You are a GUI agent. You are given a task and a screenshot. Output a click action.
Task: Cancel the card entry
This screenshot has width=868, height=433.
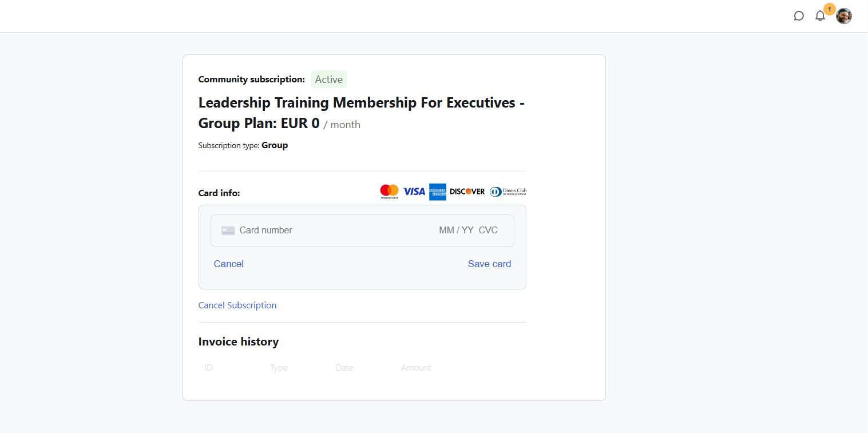click(x=229, y=264)
